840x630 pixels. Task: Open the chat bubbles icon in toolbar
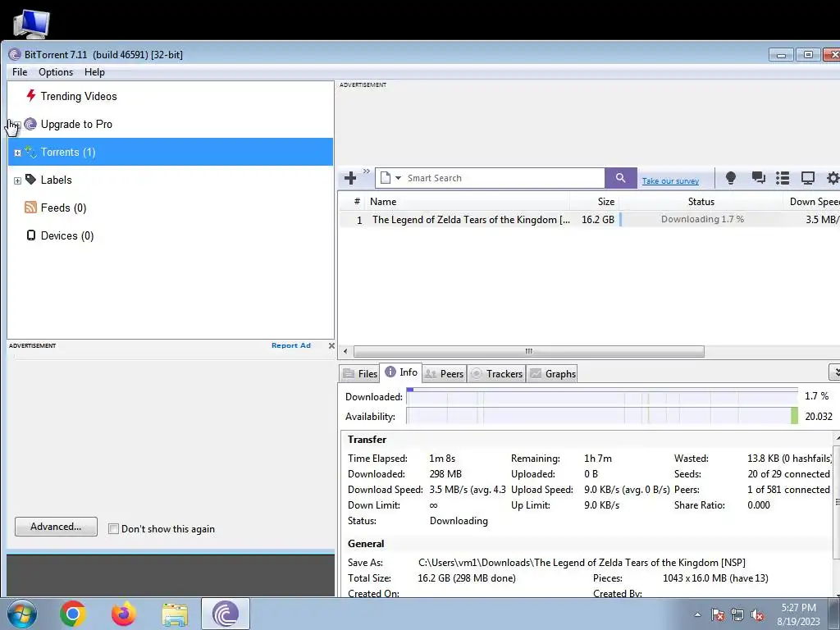tap(758, 178)
